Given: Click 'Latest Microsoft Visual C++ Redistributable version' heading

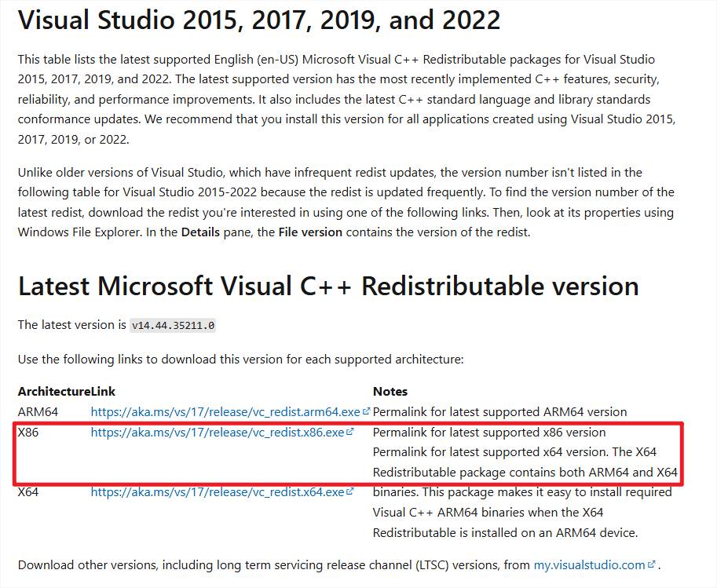Looking at the screenshot, I should (x=328, y=287).
